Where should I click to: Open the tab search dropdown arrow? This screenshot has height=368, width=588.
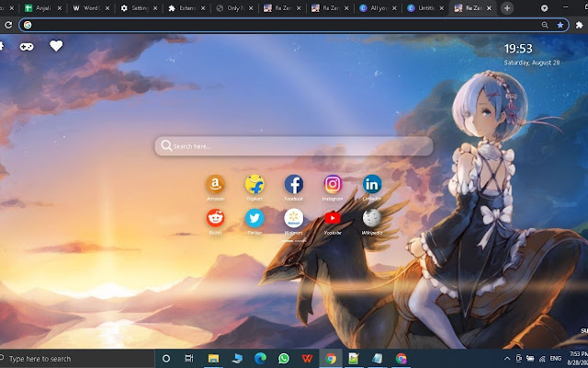coord(545,8)
